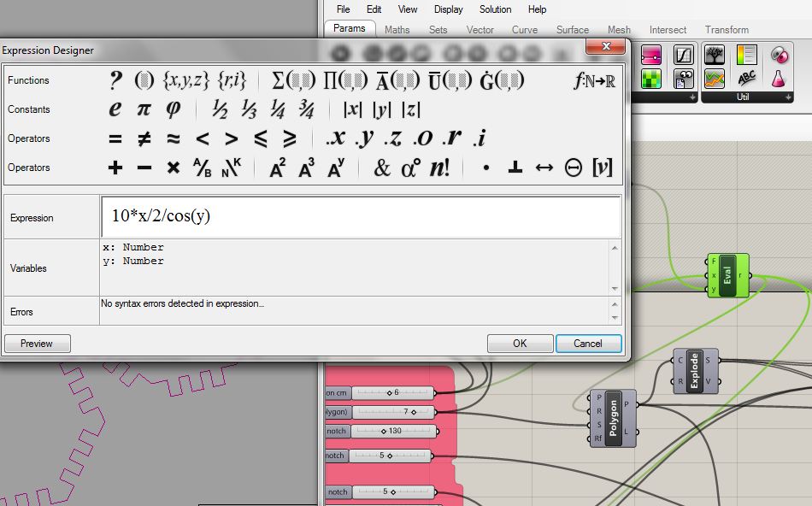This screenshot has height=506, width=812.
Task: Click the 'x: Number' variable line
Action: pos(133,247)
